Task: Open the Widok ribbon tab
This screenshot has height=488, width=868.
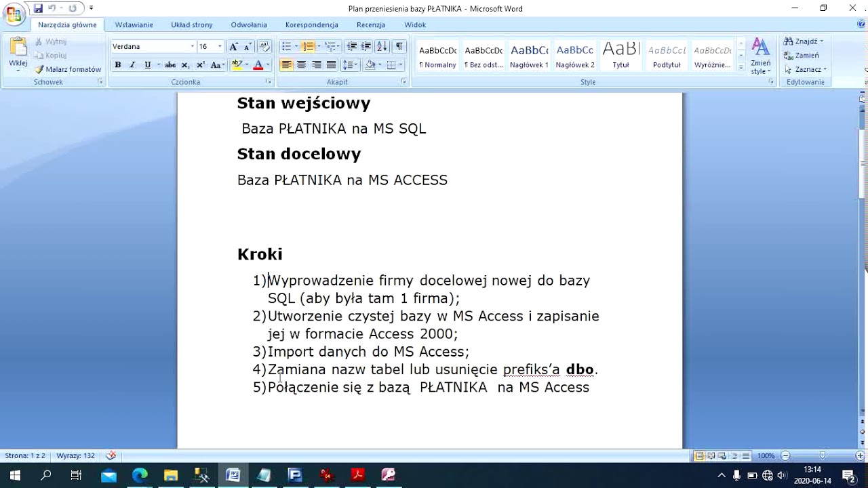Action: coord(415,25)
